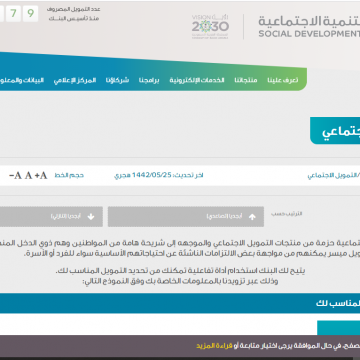
Task: Click the التمويل الاجتماعي breadcrumb link
Action: coord(334,175)
